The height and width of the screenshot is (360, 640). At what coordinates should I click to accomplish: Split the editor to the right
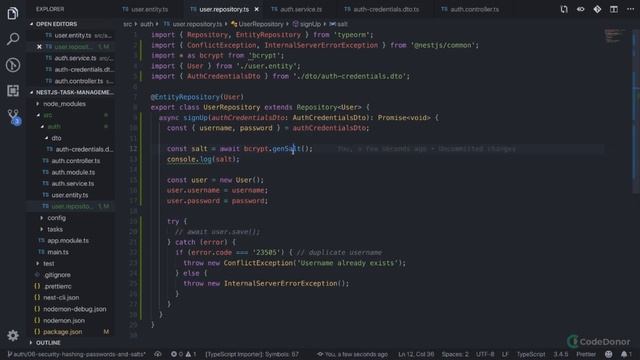click(x=613, y=9)
